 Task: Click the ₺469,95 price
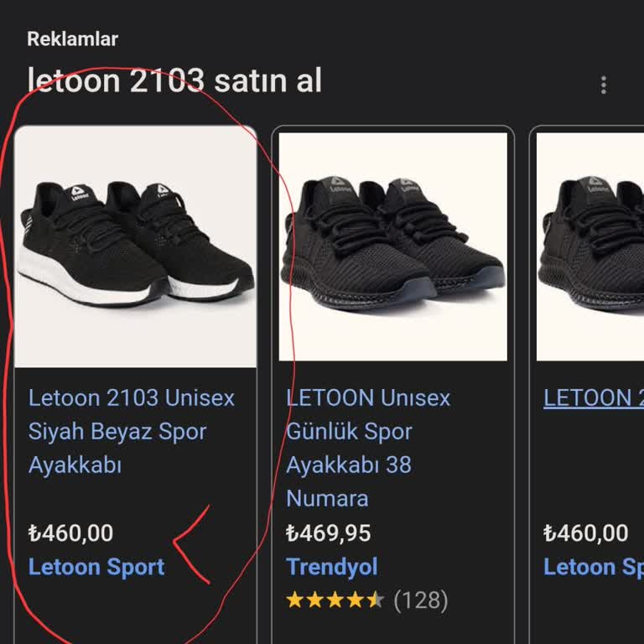[x=329, y=533]
